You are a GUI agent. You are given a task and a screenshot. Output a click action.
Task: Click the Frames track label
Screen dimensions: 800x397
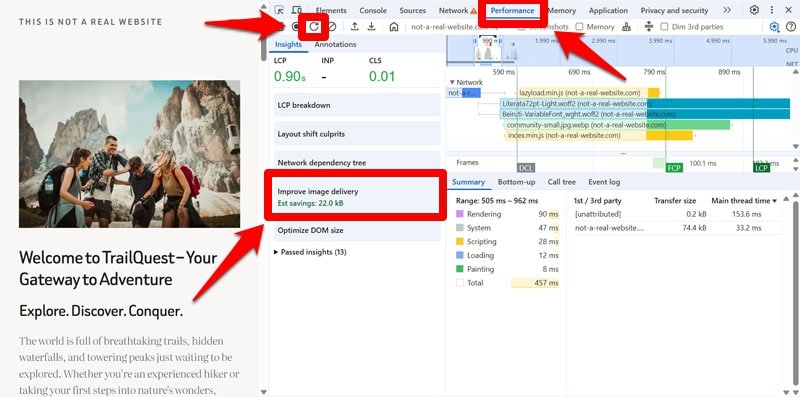(467, 163)
